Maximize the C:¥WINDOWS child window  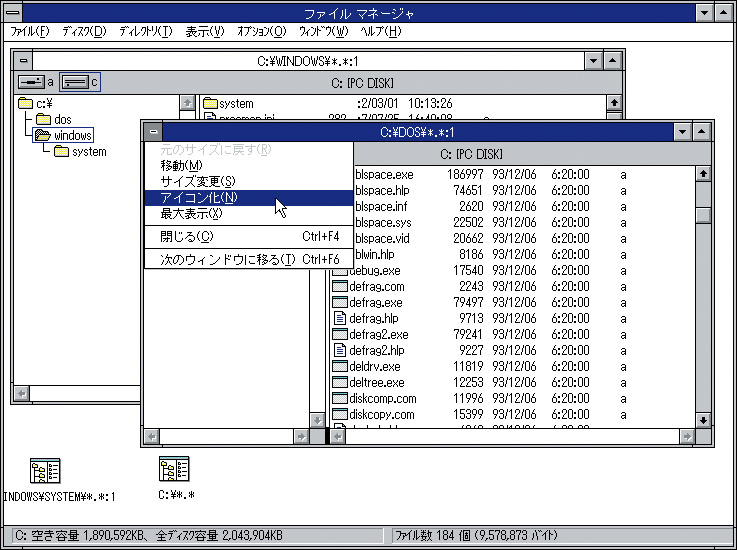click(x=612, y=61)
